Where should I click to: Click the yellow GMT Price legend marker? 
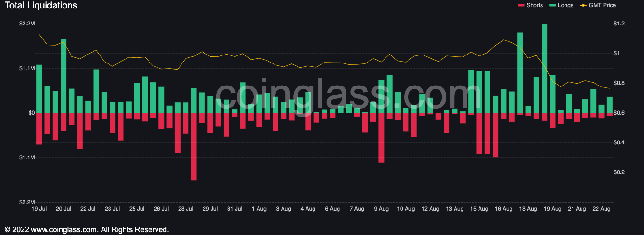point(583,5)
